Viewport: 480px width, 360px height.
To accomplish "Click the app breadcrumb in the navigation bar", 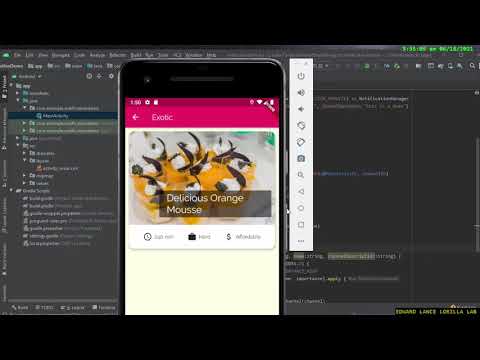I will [35, 66].
